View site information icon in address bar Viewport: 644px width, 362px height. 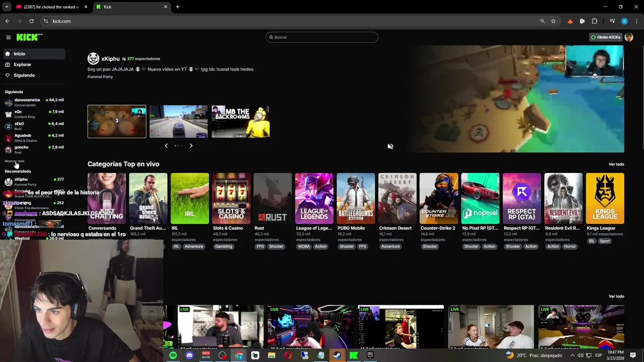click(46, 21)
